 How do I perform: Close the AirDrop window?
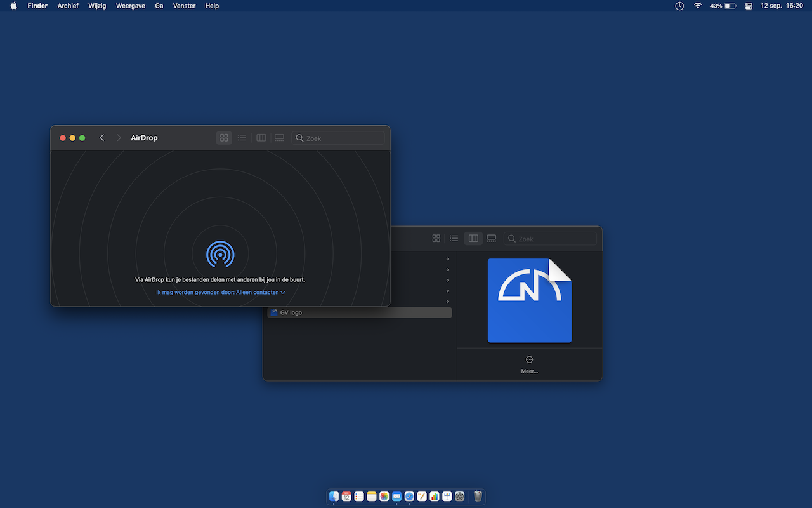[x=63, y=138]
